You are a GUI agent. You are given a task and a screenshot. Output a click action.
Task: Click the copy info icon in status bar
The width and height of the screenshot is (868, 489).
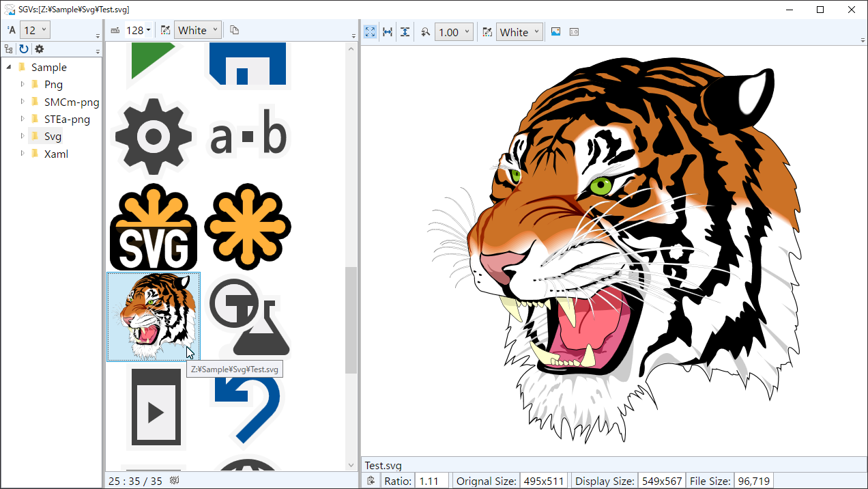point(371,481)
